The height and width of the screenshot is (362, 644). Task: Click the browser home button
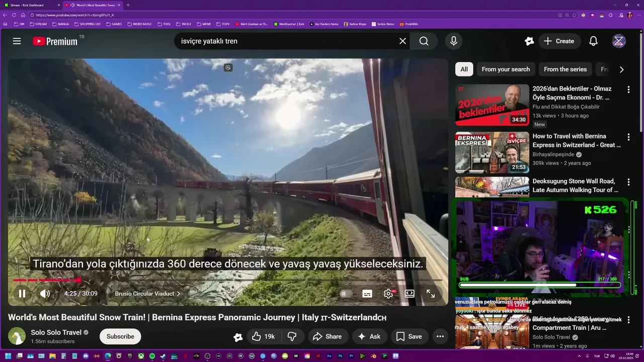pos(22,15)
